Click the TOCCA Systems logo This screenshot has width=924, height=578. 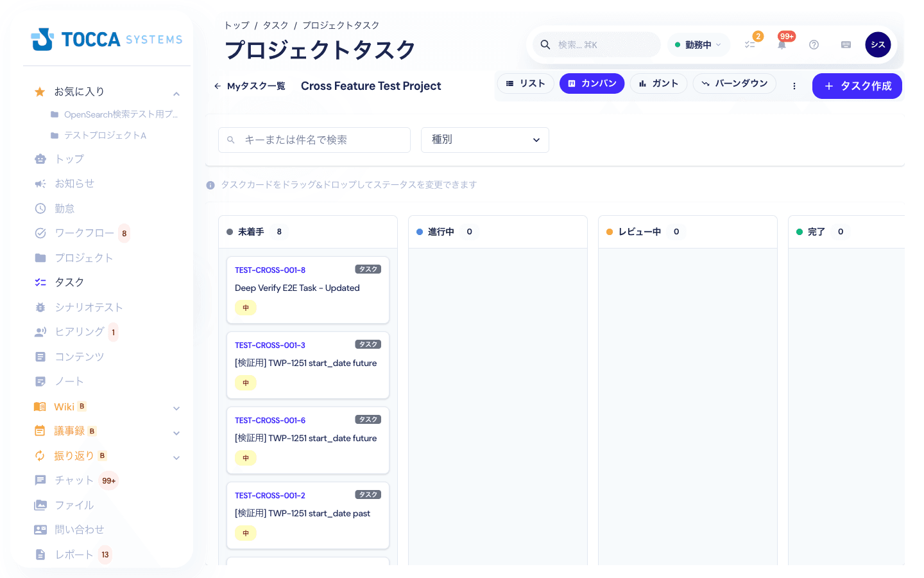107,39
